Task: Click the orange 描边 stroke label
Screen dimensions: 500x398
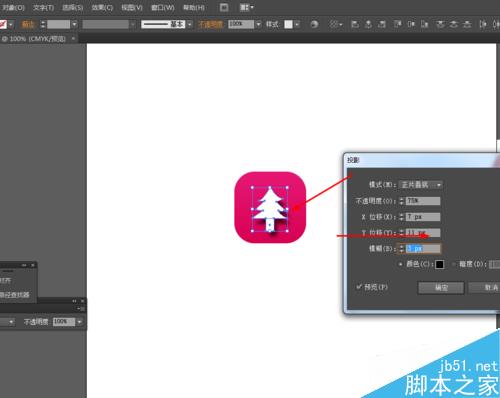Action: (28, 24)
